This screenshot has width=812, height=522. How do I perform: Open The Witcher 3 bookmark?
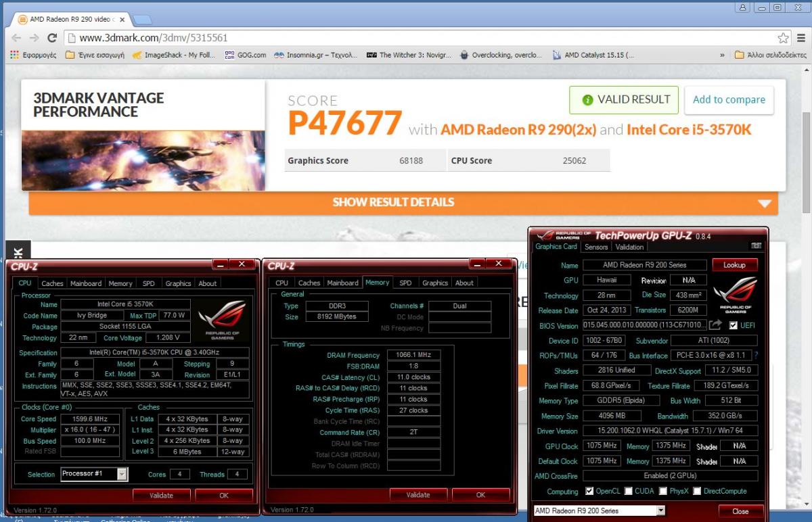pyautogui.click(x=409, y=55)
